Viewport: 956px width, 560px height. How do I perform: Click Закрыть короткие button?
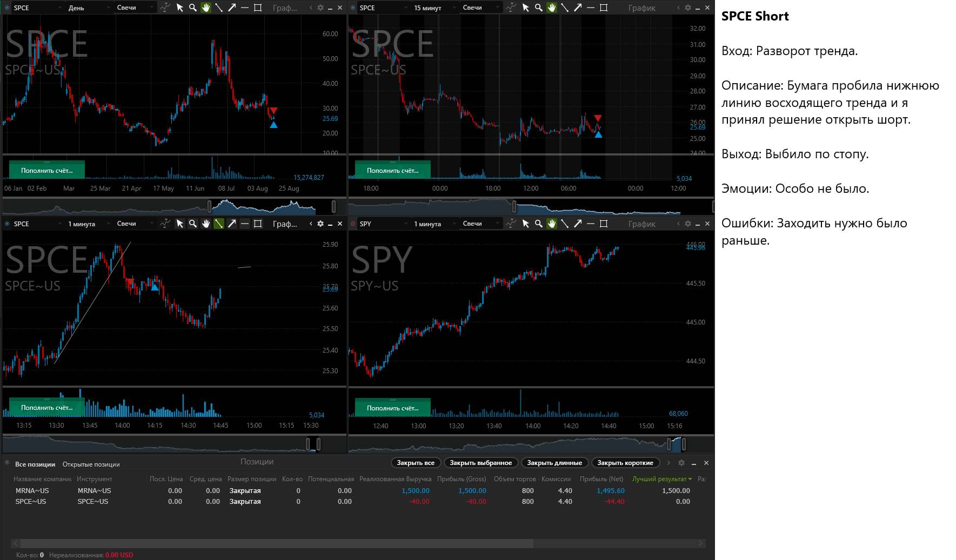(x=625, y=463)
